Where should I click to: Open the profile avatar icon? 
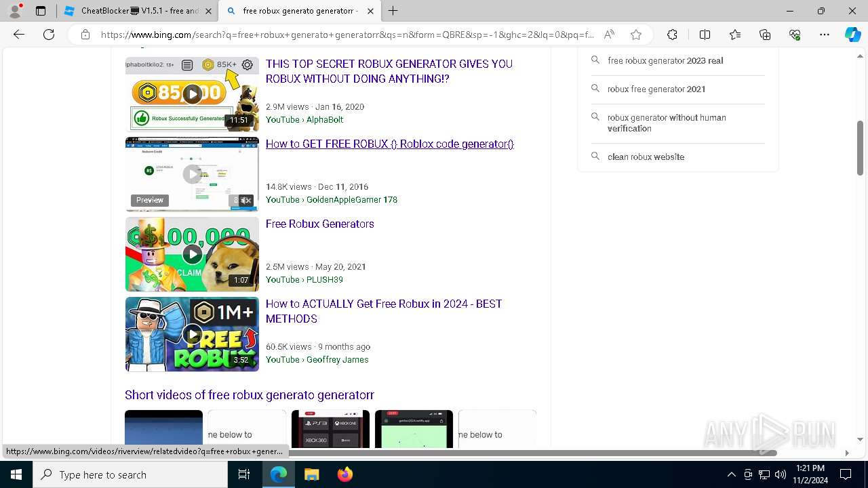15,11
